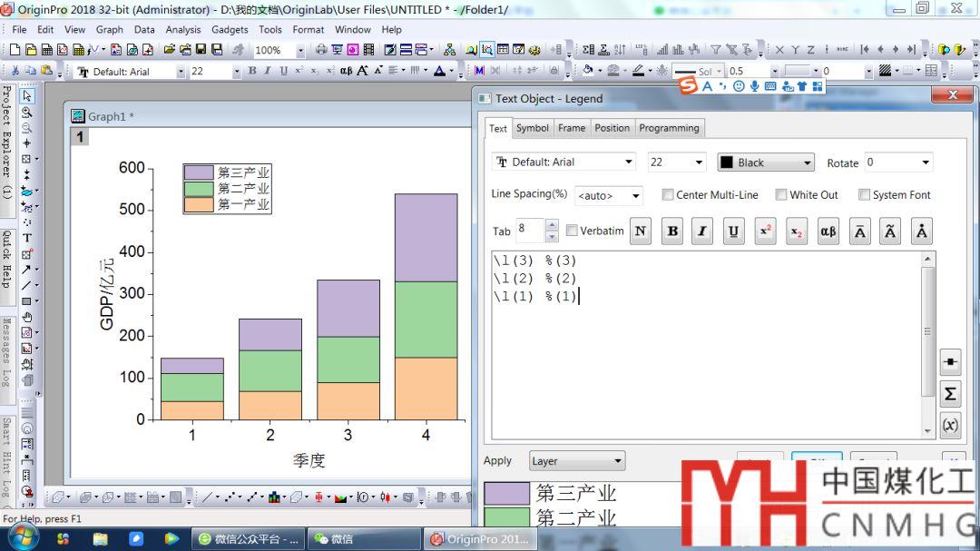Select the Pointer tool in Tools toolbar

click(x=27, y=96)
